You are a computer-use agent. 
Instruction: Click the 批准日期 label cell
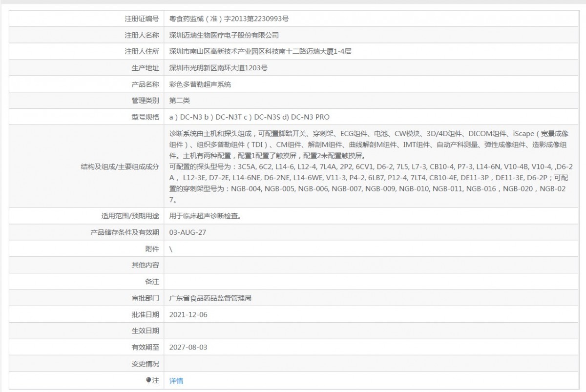(x=87, y=314)
